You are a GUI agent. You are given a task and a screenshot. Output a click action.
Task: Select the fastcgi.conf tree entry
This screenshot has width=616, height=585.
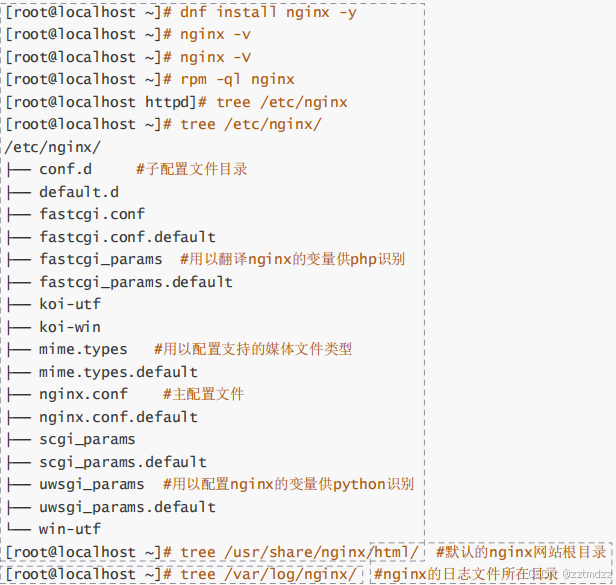(x=92, y=215)
